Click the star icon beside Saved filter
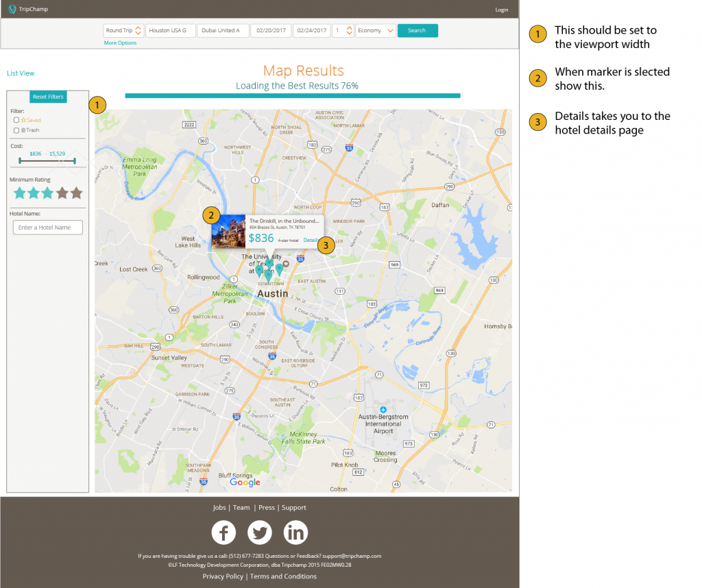This screenshot has width=702, height=588. point(25,120)
